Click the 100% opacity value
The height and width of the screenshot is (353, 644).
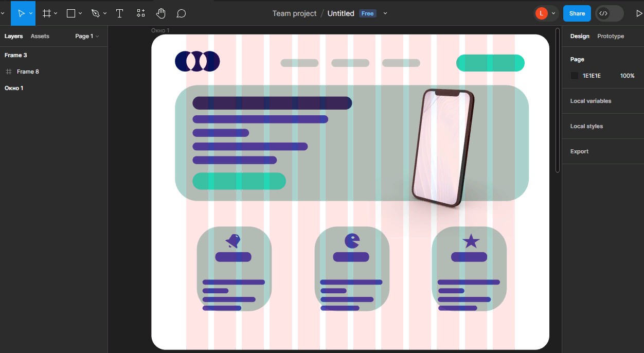[x=628, y=76]
